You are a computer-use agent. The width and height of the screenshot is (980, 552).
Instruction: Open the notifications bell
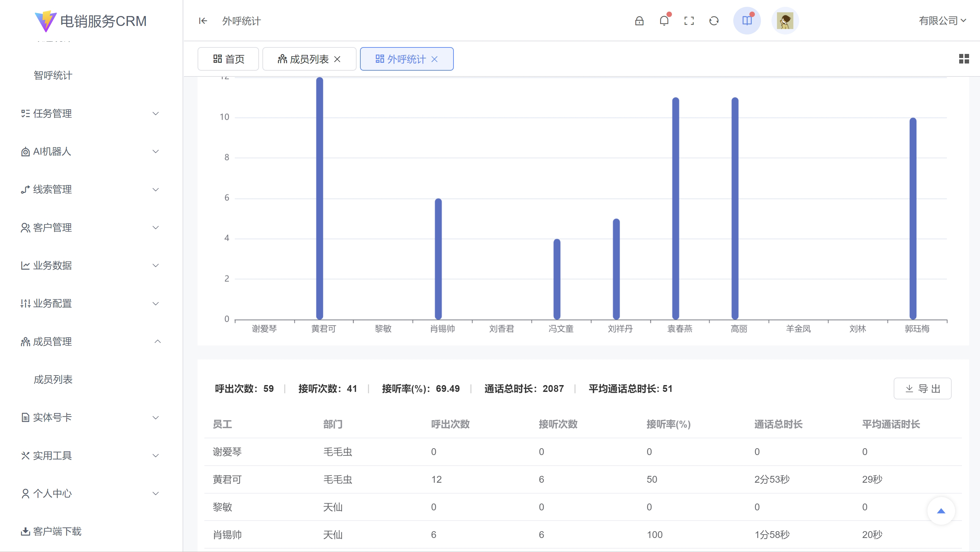pyautogui.click(x=664, y=20)
